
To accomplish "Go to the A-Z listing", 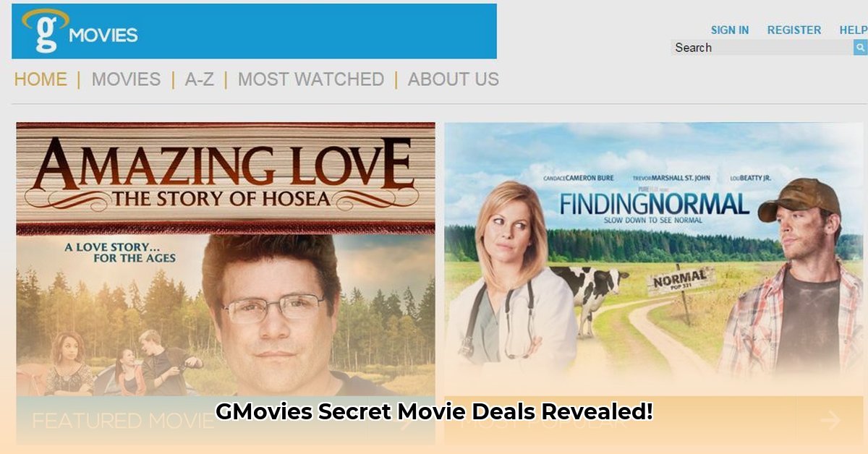I will point(199,79).
